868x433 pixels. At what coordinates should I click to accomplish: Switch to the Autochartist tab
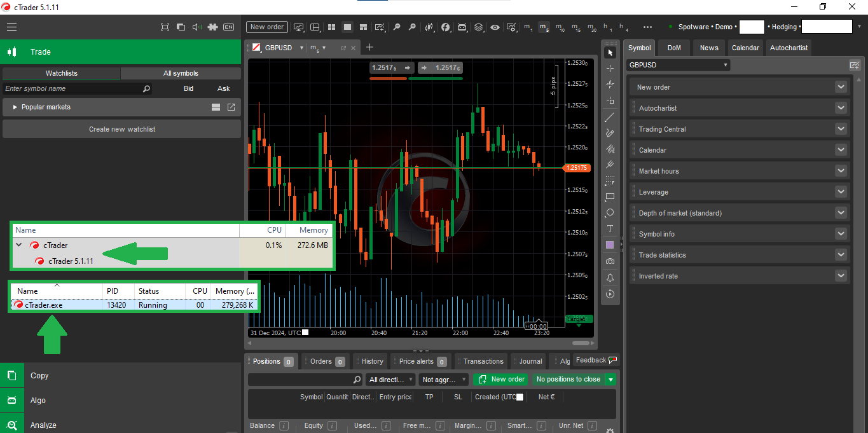tap(789, 48)
